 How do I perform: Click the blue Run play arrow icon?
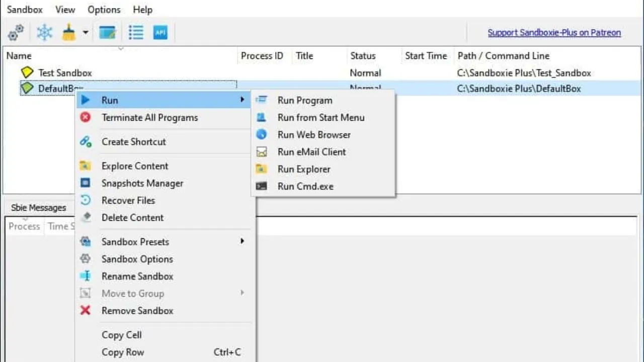[x=86, y=100]
